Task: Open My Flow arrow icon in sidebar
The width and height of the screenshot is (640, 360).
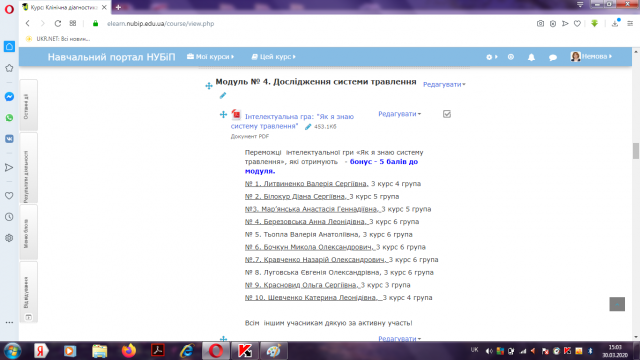Action: click(9, 167)
